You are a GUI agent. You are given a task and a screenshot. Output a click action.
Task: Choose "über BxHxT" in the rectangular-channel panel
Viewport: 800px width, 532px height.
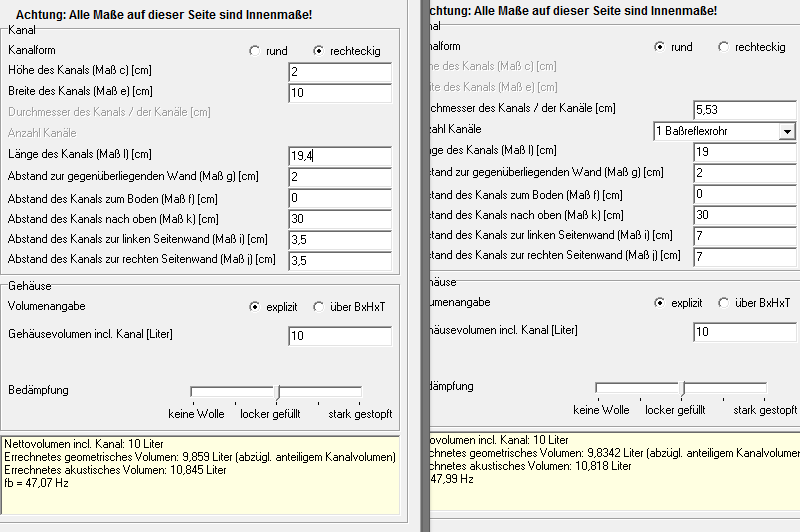pos(319,307)
